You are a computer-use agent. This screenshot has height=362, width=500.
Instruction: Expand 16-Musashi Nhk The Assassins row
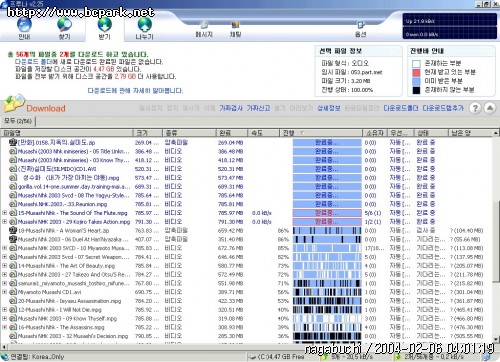coord(5,327)
